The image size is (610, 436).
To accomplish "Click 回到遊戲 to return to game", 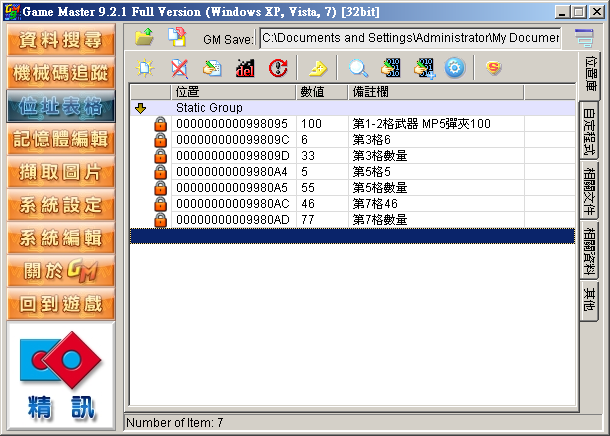I will pos(61,304).
